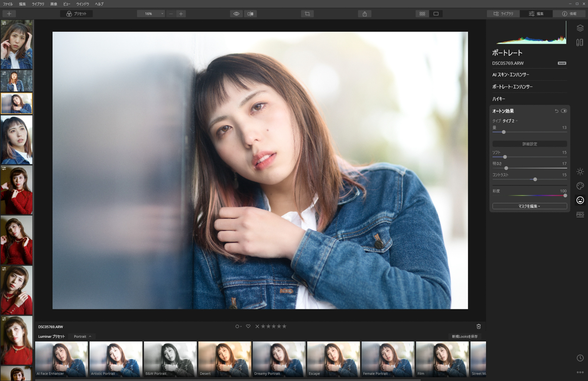Image resolution: width=588 pixels, height=381 pixels.
Task: Open the ビュー menu
Action: click(x=67, y=4)
